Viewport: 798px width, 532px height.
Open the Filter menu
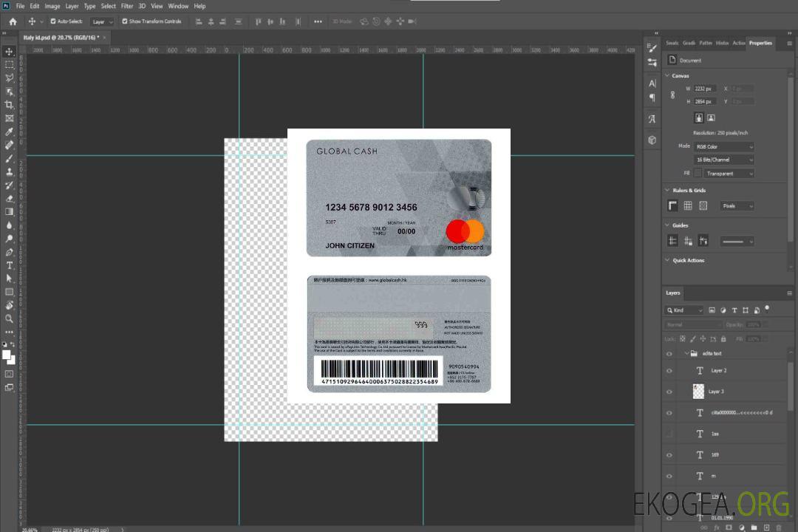point(127,6)
